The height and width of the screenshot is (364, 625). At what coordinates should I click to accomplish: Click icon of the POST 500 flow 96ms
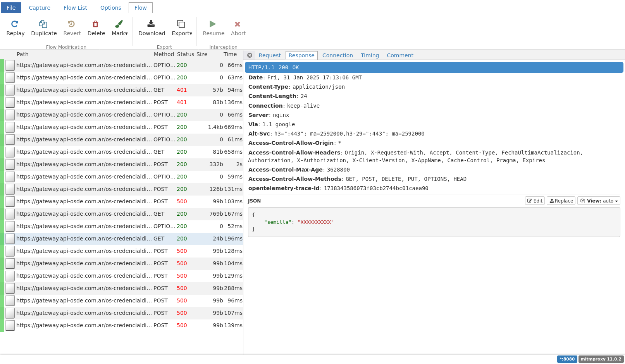pyautogui.click(x=10, y=300)
